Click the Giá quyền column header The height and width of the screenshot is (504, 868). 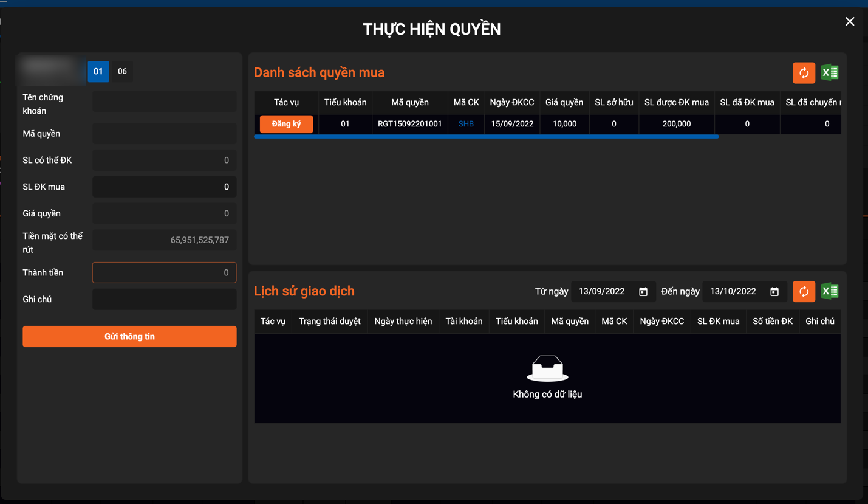[x=564, y=103]
